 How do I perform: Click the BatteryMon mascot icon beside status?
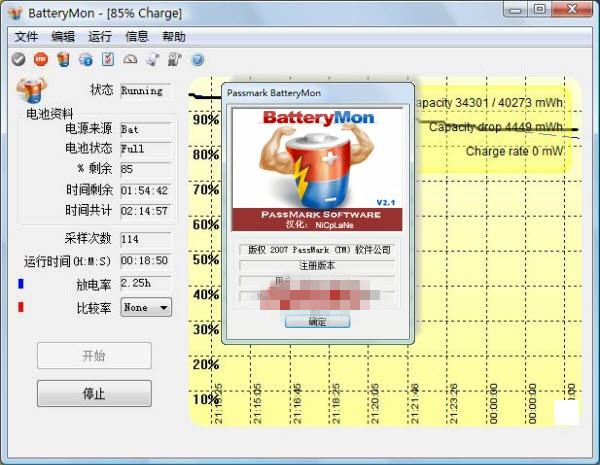click(32, 90)
